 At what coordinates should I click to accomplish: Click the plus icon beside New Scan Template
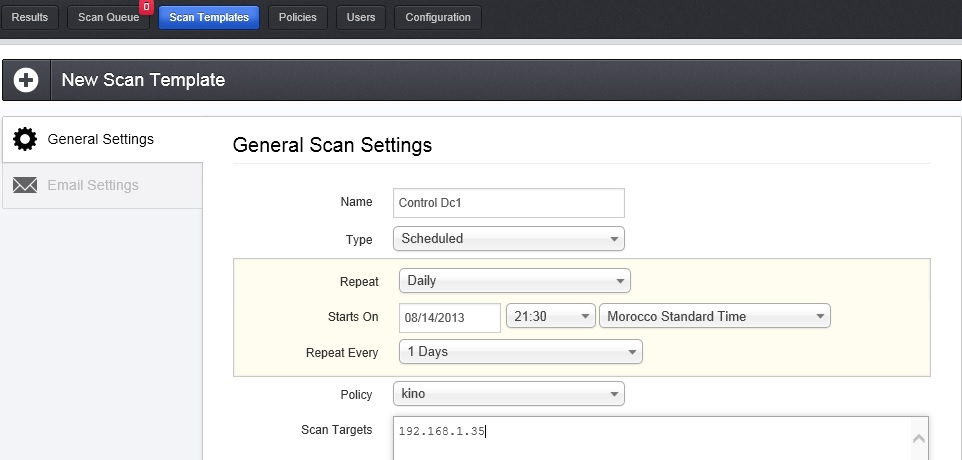(x=26, y=80)
